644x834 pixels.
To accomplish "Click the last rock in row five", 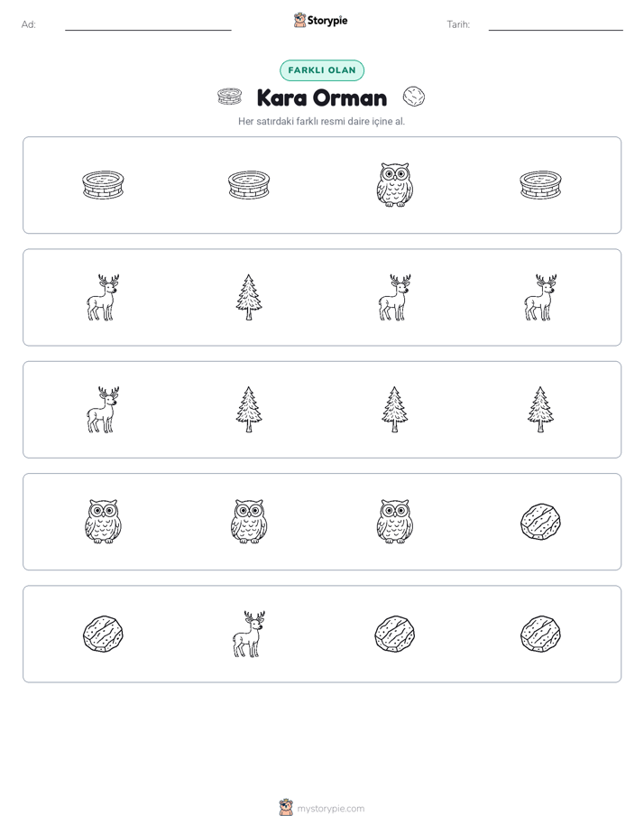I will coord(540,634).
